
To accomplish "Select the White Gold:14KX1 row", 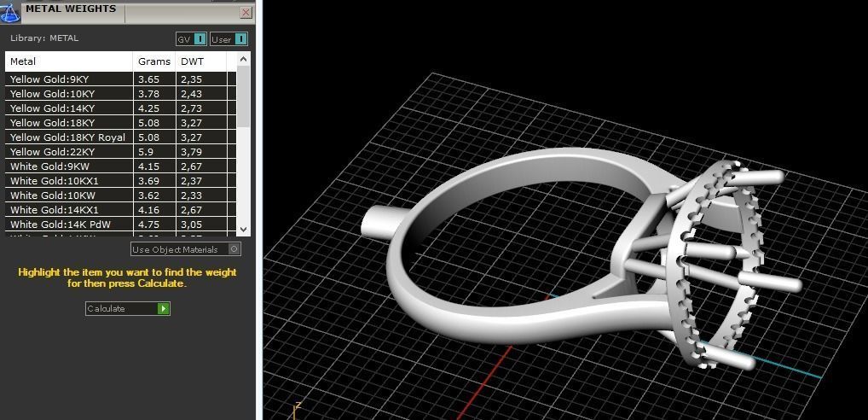I will (x=121, y=209).
